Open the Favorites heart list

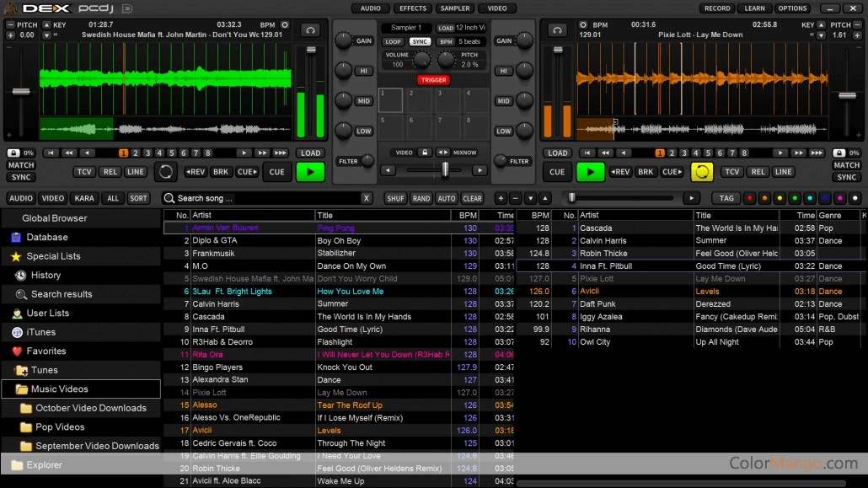pyautogui.click(x=46, y=351)
